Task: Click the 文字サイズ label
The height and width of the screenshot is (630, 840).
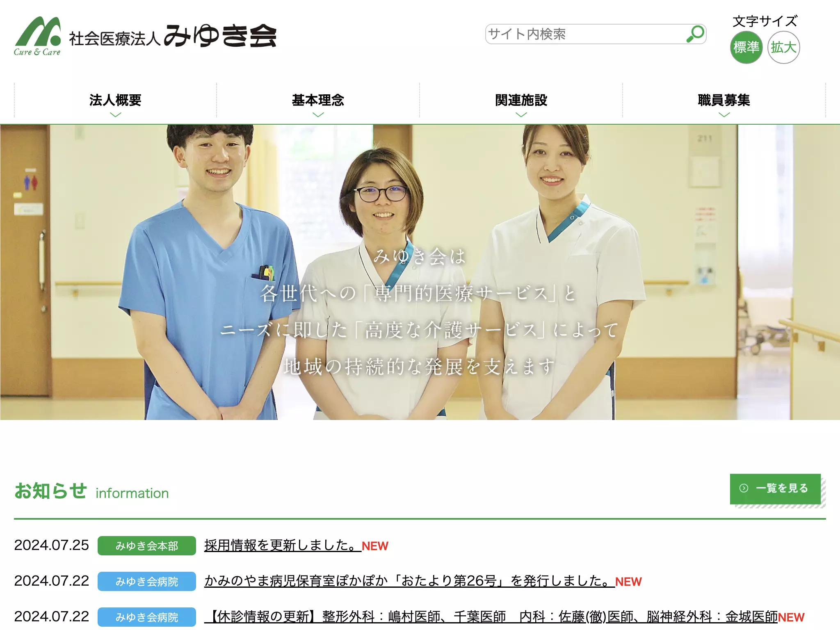Action: 765,21
